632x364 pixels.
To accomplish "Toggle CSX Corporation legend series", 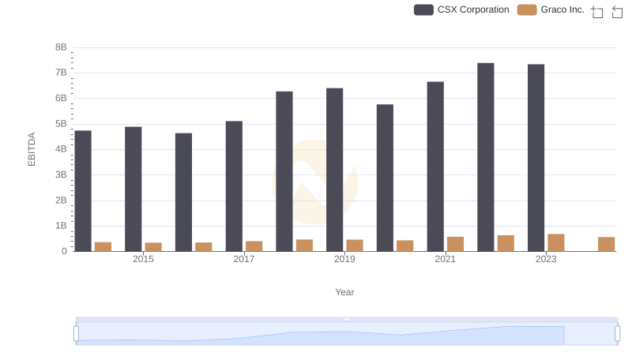I will [x=461, y=9].
